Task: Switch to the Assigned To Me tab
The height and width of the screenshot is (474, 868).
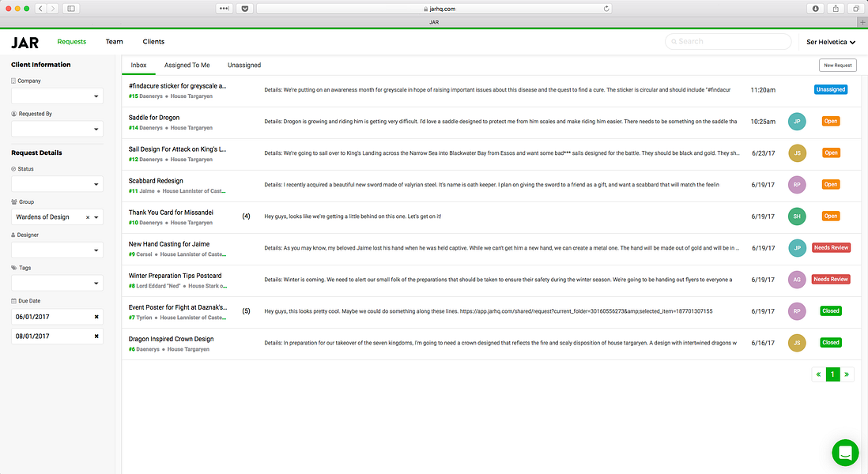Action: 187,66
